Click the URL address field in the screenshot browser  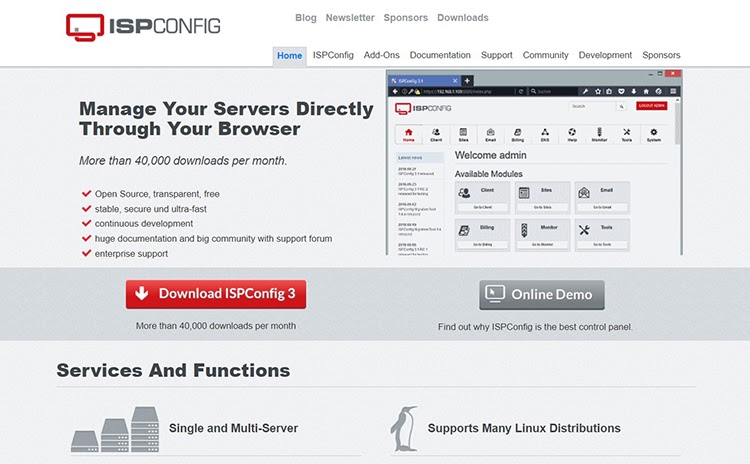(469, 91)
